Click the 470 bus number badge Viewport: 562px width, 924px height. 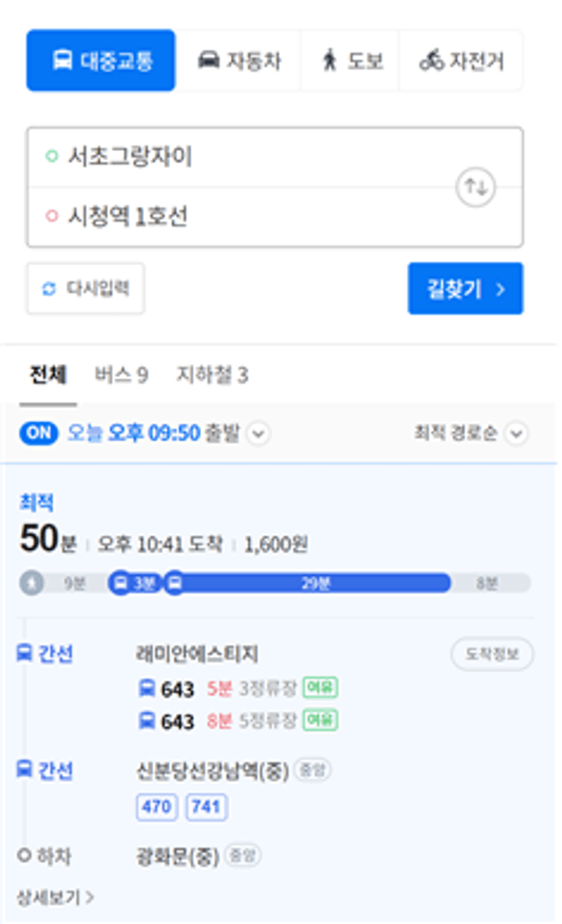click(x=157, y=806)
